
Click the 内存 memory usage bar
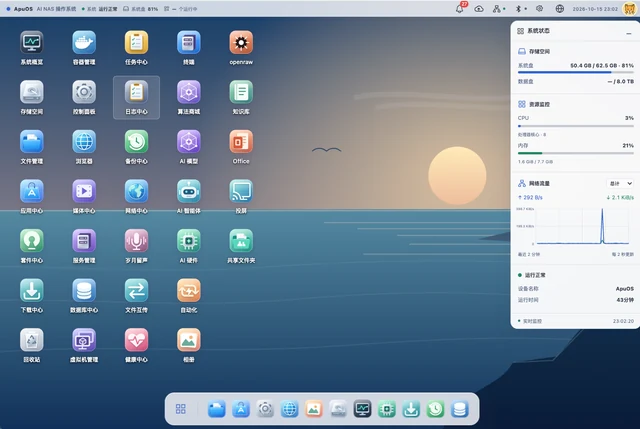576,153
